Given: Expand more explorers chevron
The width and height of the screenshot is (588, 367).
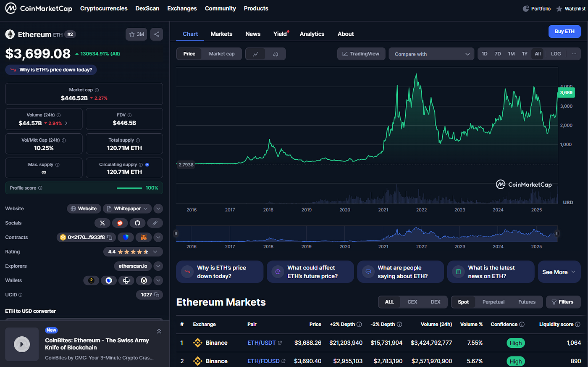Looking at the screenshot, I should click(158, 266).
